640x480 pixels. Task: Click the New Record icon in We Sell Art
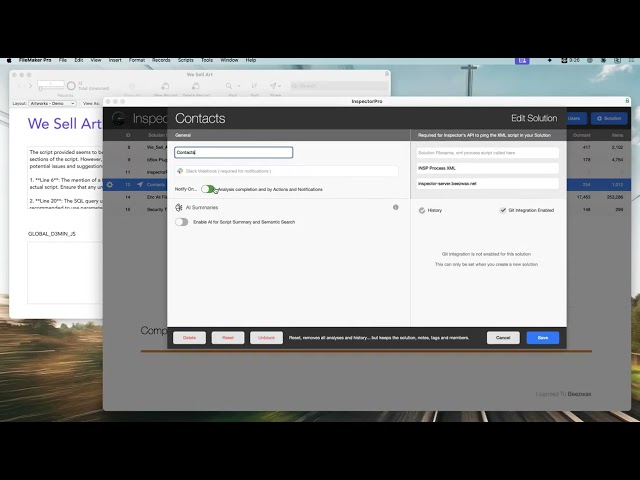(165, 86)
